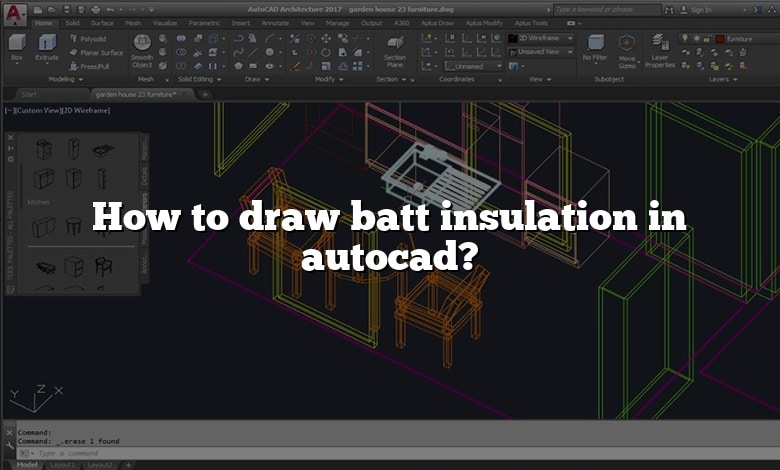The image size is (780, 470).
Task: Click the furniture layer color swatch
Action: [718, 38]
